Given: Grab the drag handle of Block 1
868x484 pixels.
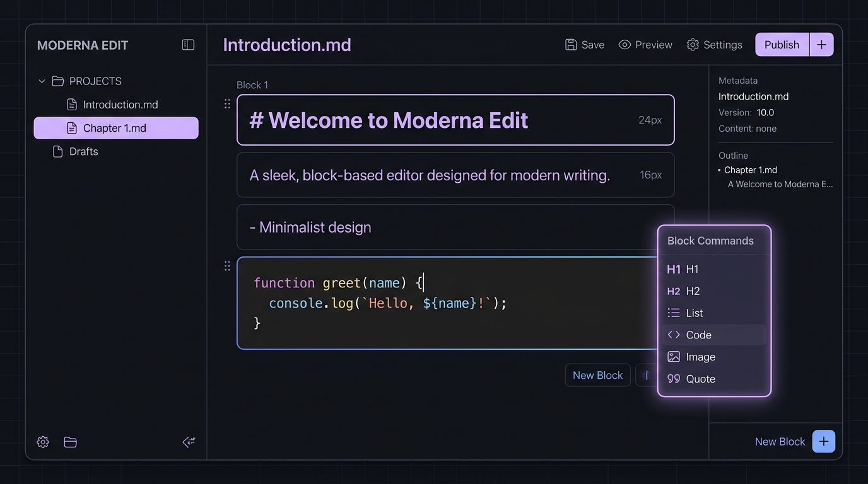Looking at the screenshot, I should coord(227,103).
